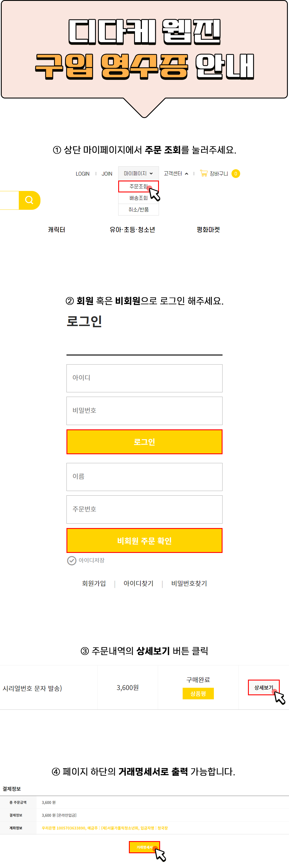Open the 비밀번호찾기 link
Viewport: 289px width, 868px height.
point(189,583)
